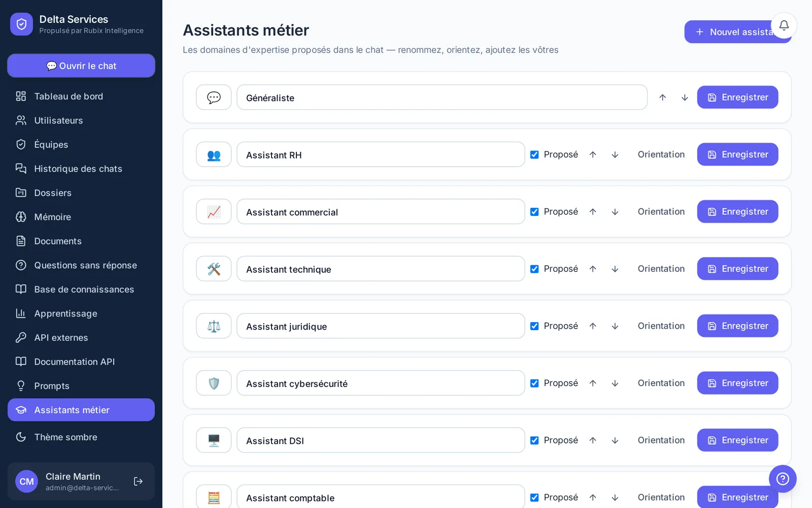Toggle Thème sombre mode
Image resolution: width=812 pixels, height=508 pixels.
point(81,437)
